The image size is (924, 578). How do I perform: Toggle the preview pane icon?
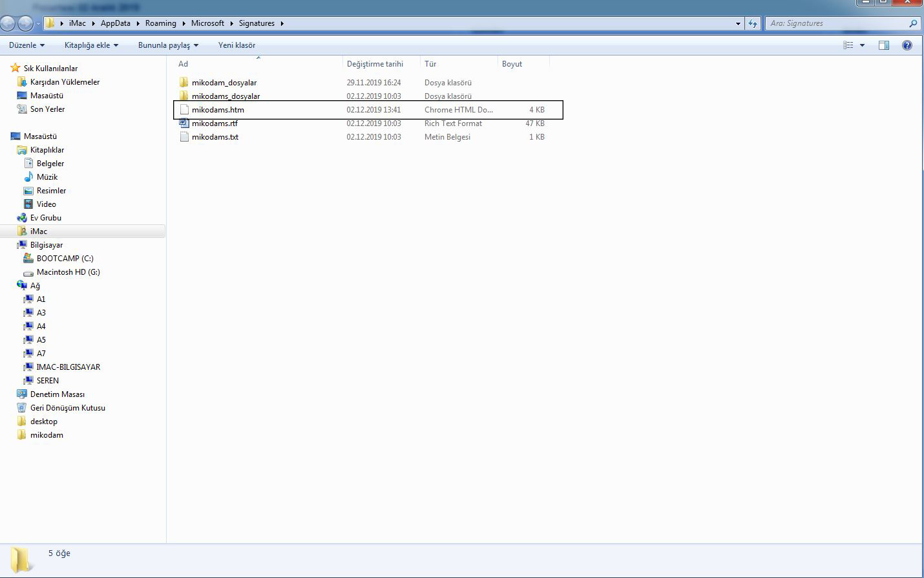(x=884, y=45)
